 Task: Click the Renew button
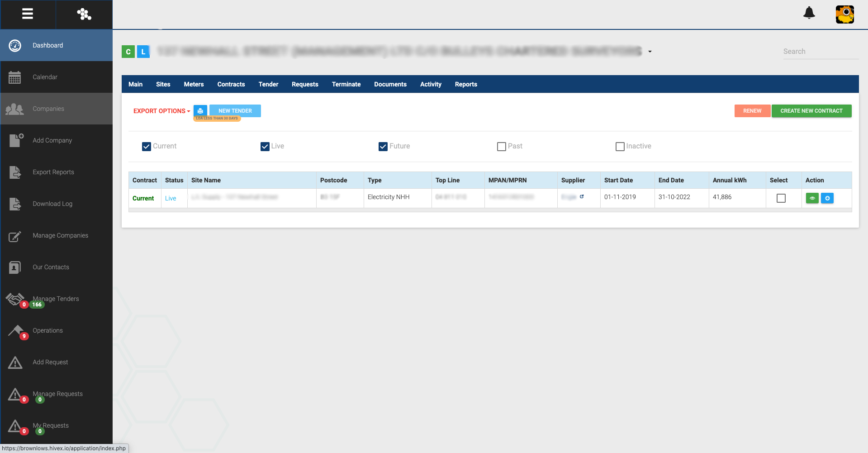(x=752, y=111)
